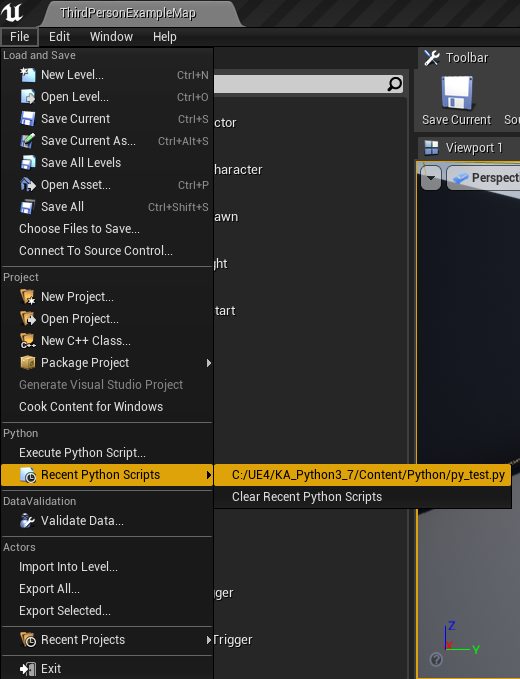
Task: Select Execute Python Script...
Action: click(107, 453)
